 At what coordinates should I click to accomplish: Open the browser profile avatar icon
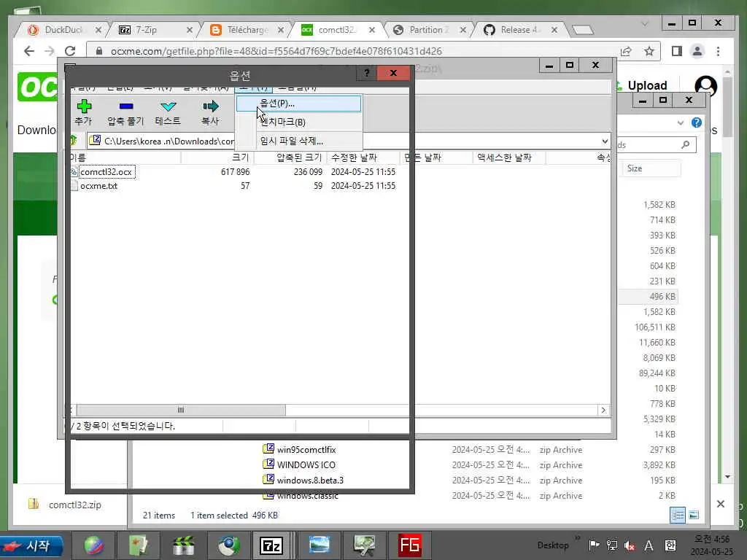[x=697, y=51]
